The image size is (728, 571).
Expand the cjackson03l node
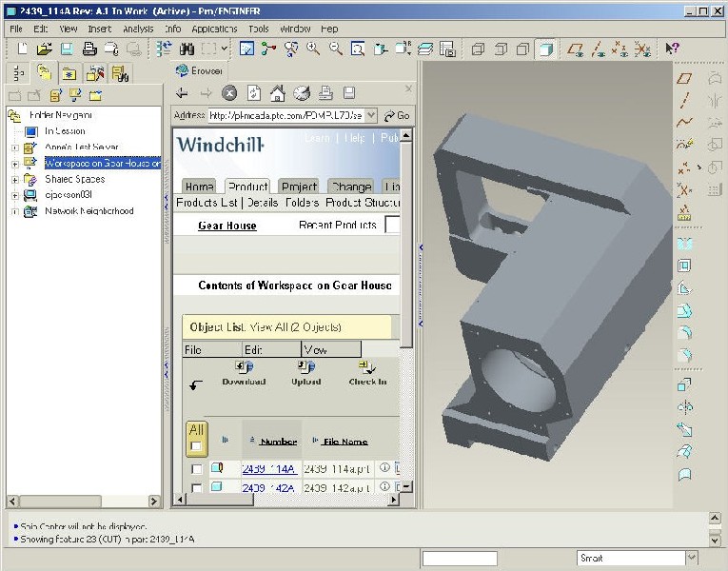point(15,195)
